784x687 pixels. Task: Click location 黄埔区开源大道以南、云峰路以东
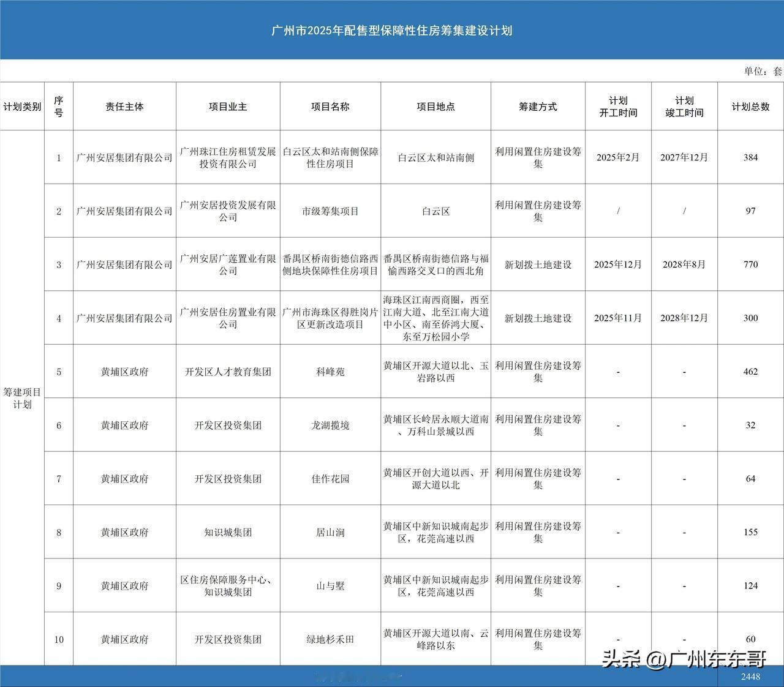(x=435, y=639)
